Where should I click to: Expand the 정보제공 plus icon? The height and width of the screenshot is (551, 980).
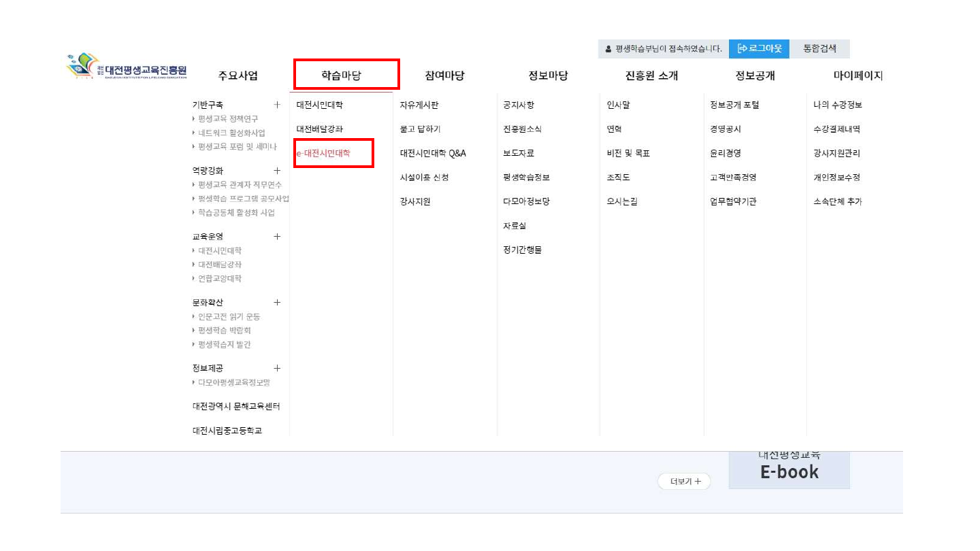pyautogui.click(x=277, y=368)
